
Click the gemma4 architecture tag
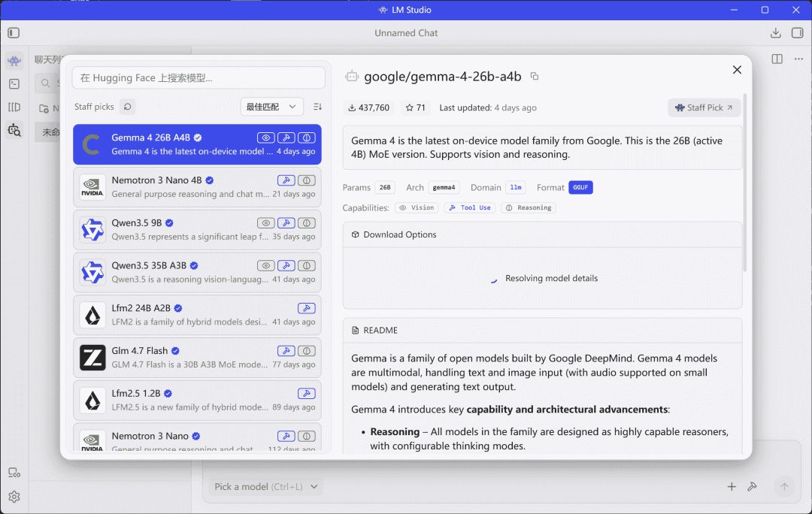(x=444, y=187)
